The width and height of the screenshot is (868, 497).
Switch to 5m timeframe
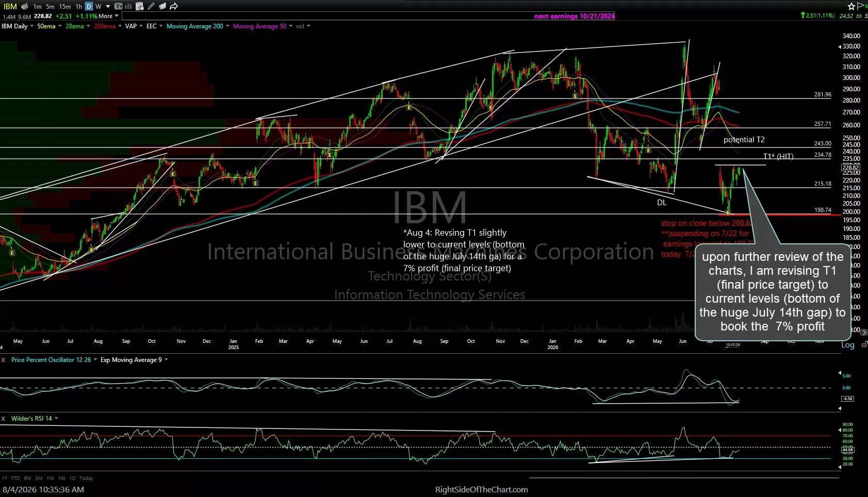[50, 6]
